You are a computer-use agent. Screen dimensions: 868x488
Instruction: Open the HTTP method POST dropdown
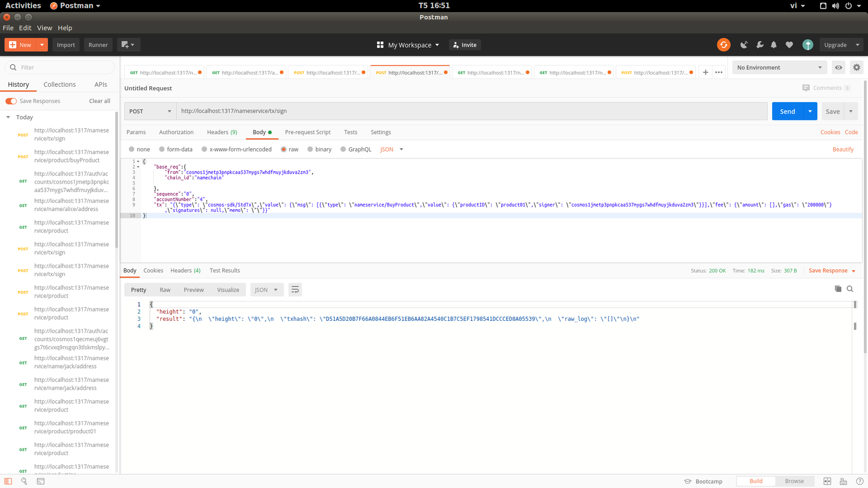tap(150, 111)
